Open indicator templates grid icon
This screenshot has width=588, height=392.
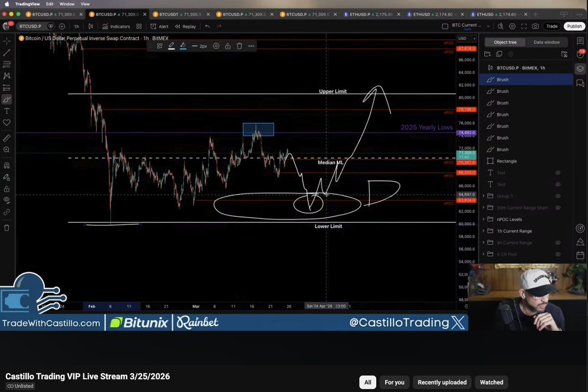click(139, 26)
